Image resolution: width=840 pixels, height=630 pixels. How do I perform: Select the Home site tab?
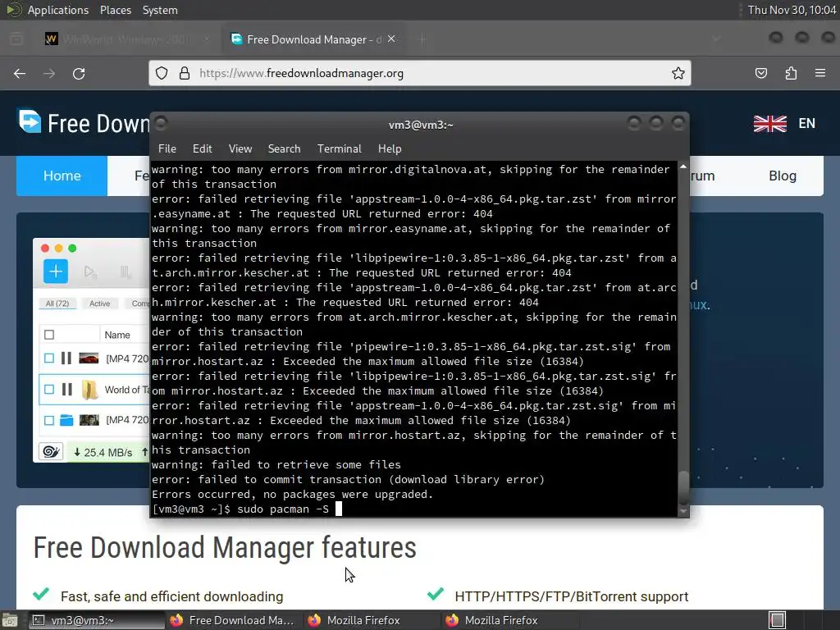click(62, 176)
